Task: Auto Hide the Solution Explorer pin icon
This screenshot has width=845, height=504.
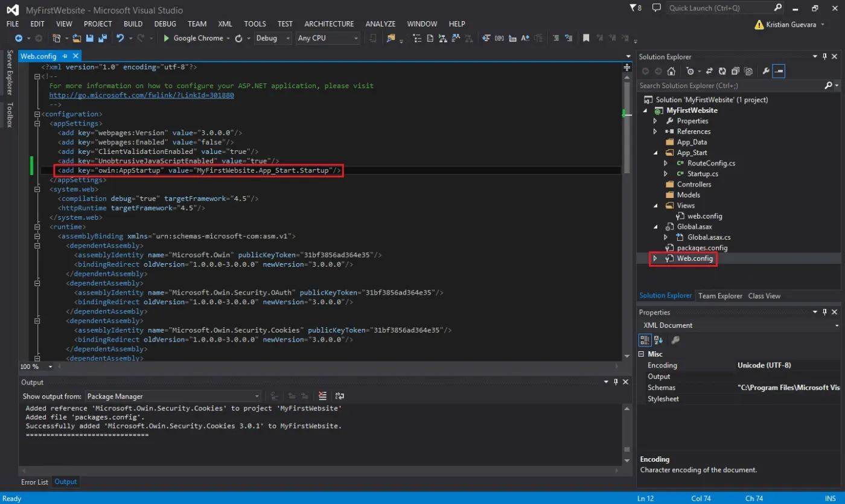Action: (824, 57)
